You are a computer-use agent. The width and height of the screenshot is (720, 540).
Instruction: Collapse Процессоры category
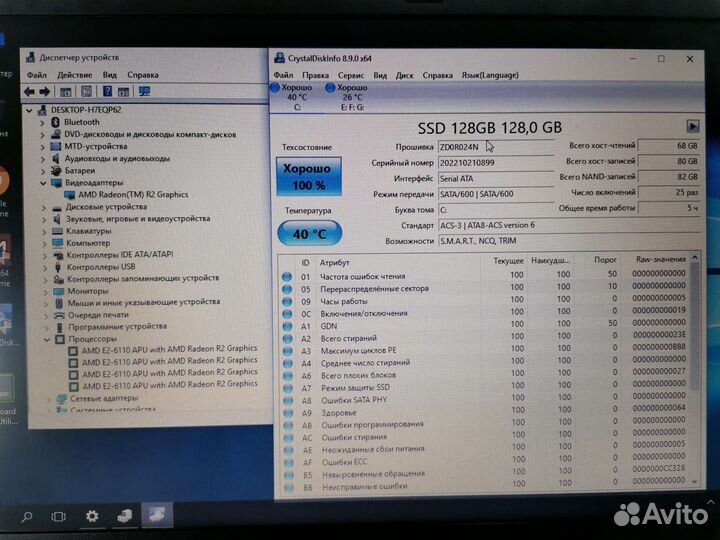[47, 340]
